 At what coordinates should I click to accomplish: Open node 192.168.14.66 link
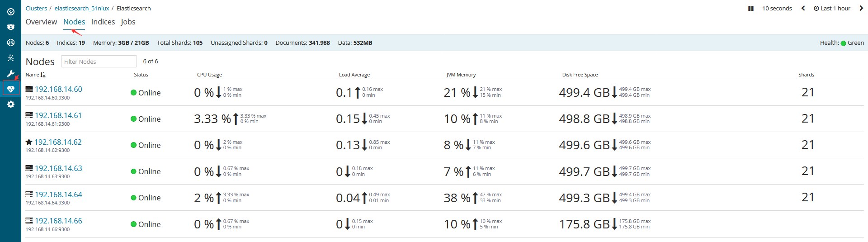coord(58,221)
